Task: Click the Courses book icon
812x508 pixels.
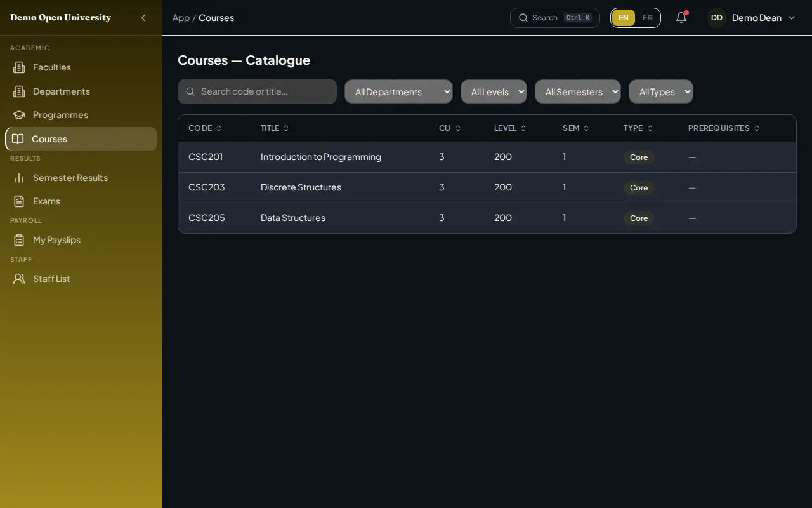Action: (x=18, y=139)
